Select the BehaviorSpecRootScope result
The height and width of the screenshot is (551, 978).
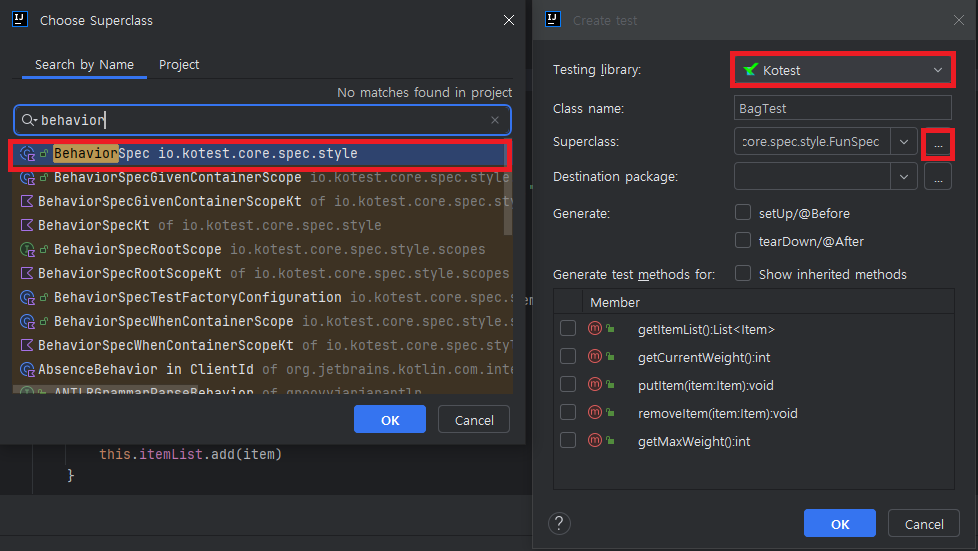tap(259, 250)
